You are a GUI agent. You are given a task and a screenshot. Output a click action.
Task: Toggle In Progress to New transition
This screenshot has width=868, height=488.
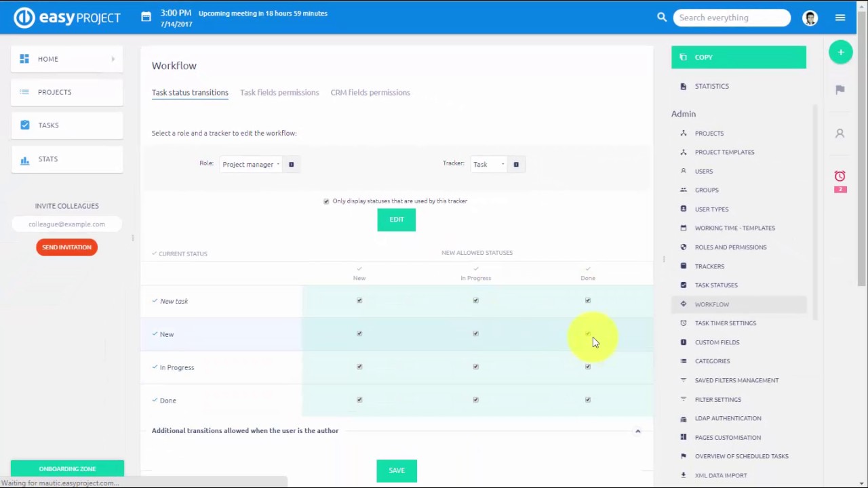359,367
